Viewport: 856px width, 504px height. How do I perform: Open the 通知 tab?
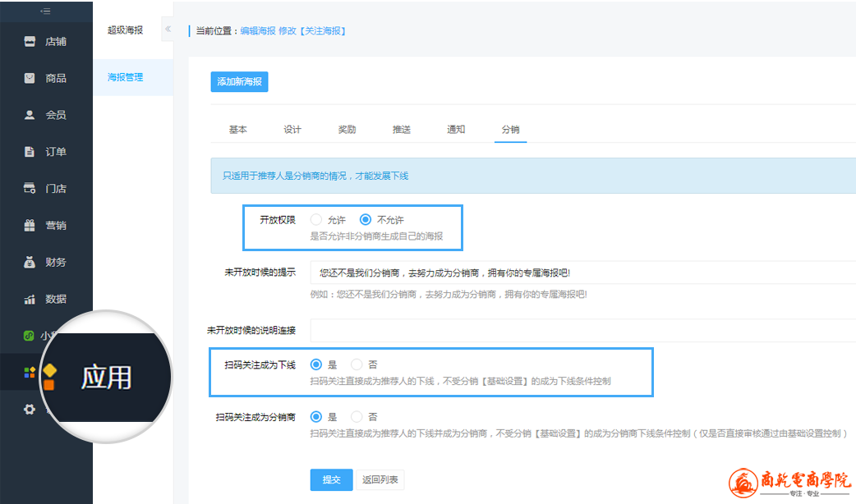pos(456,130)
